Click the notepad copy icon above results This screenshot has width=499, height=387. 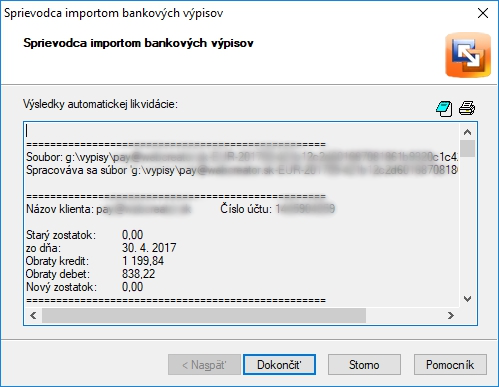click(x=444, y=109)
